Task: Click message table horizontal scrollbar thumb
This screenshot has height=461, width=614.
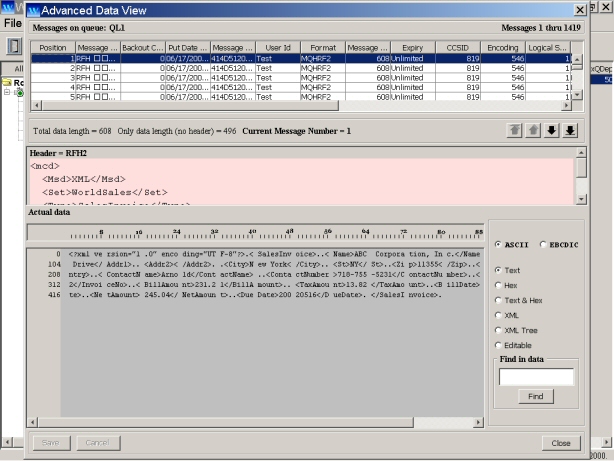Action: [x=190, y=105]
